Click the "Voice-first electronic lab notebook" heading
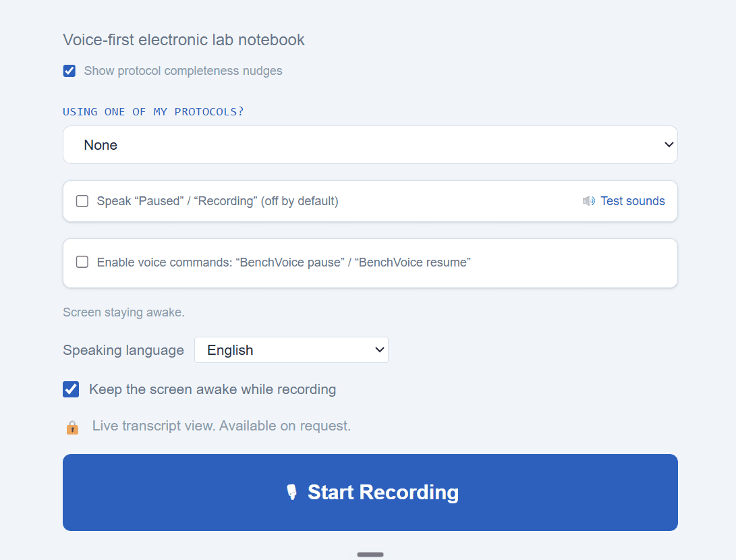The height and width of the screenshot is (560, 736). (183, 40)
